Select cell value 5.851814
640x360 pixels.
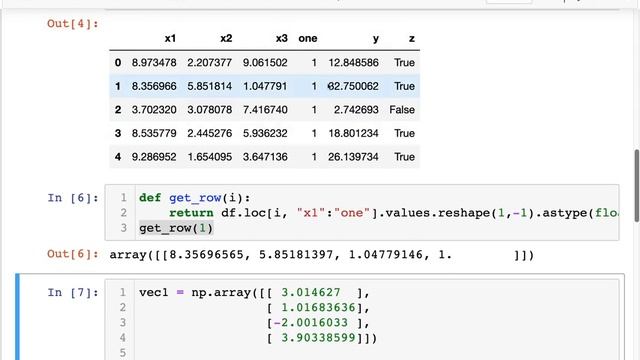pyautogui.click(x=209, y=86)
